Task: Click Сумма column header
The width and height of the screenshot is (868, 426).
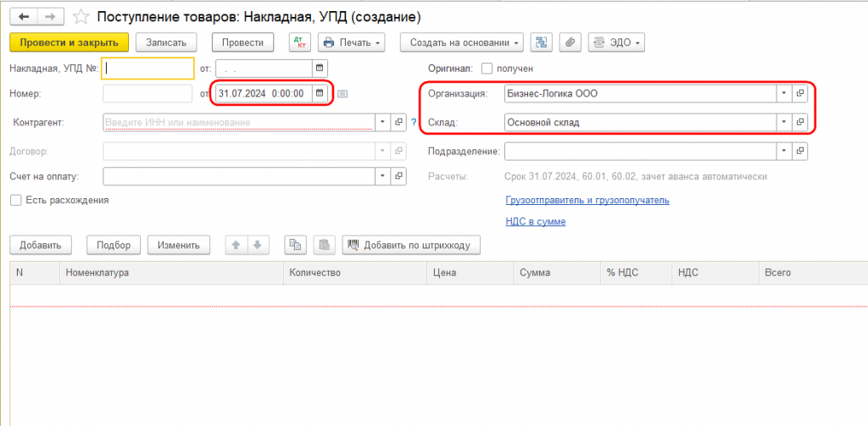Action: pos(556,273)
